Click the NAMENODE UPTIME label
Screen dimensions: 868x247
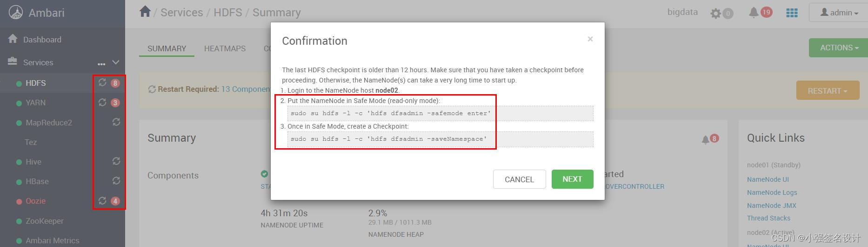point(292,225)
